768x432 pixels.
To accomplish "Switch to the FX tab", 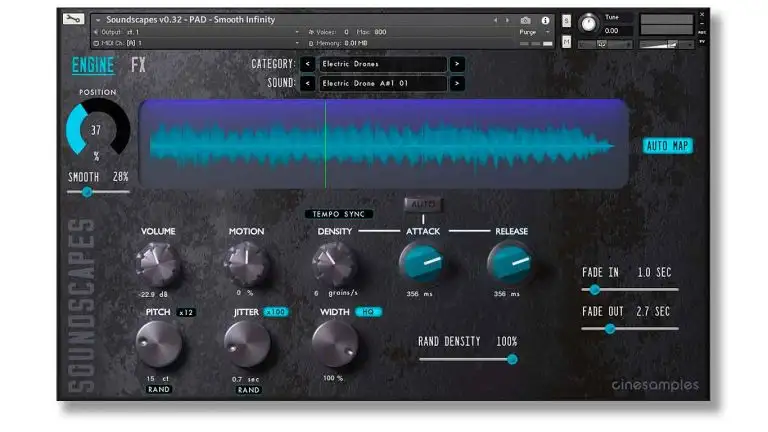I will [x=138, y=65].
